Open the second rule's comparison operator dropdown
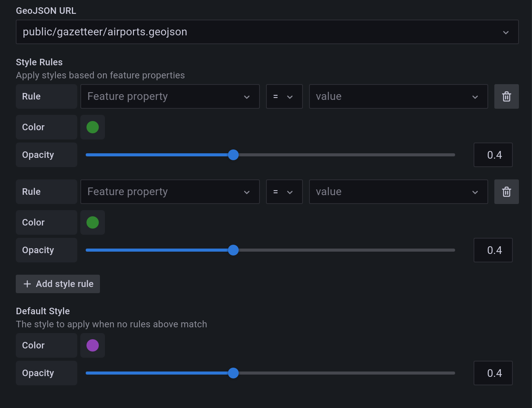Viewport: 532px width, 408px height. tap(284, 192)
